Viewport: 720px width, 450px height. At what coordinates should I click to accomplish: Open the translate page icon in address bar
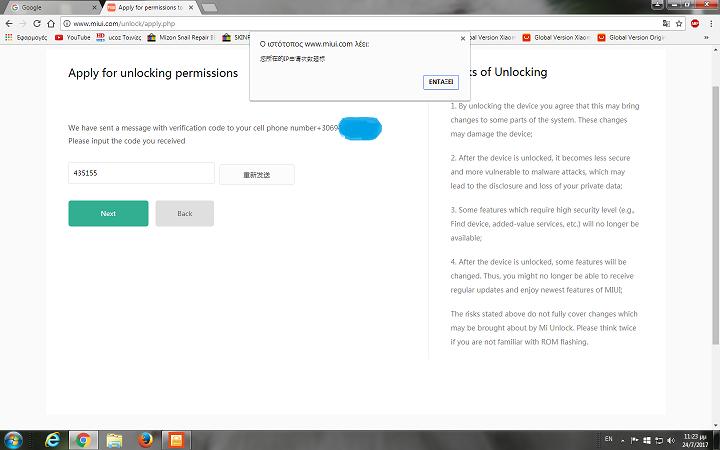point(666,23)
